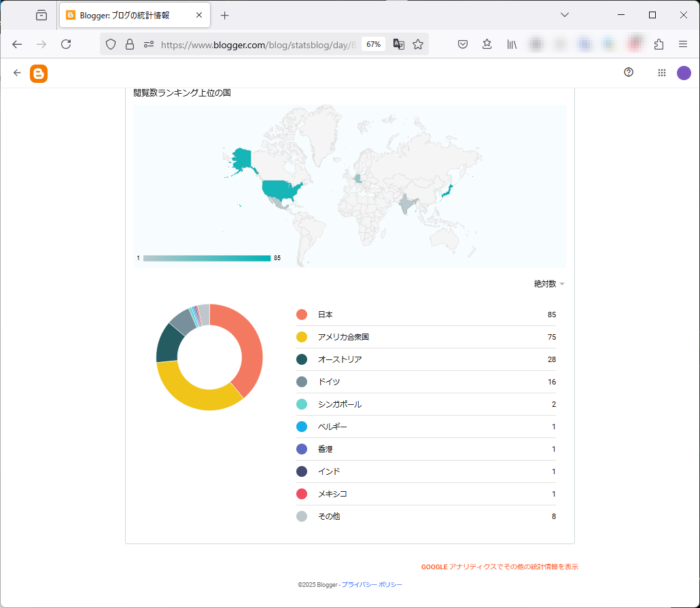
Task: Click the 67% zoom level indicator
Action: [x=373, y=44]
